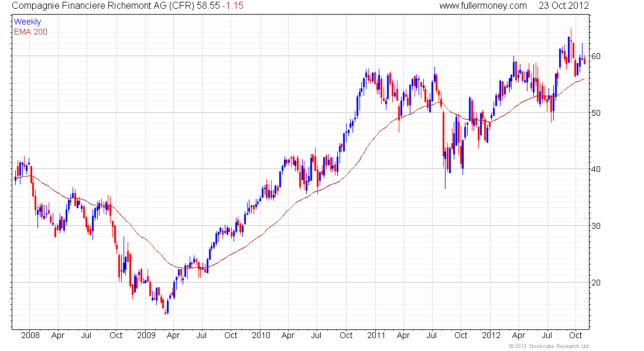The width and height of the screenshot is (644, 351).
Task: Click the x-axis label '2009'
Action: click(x=146, y=335)
